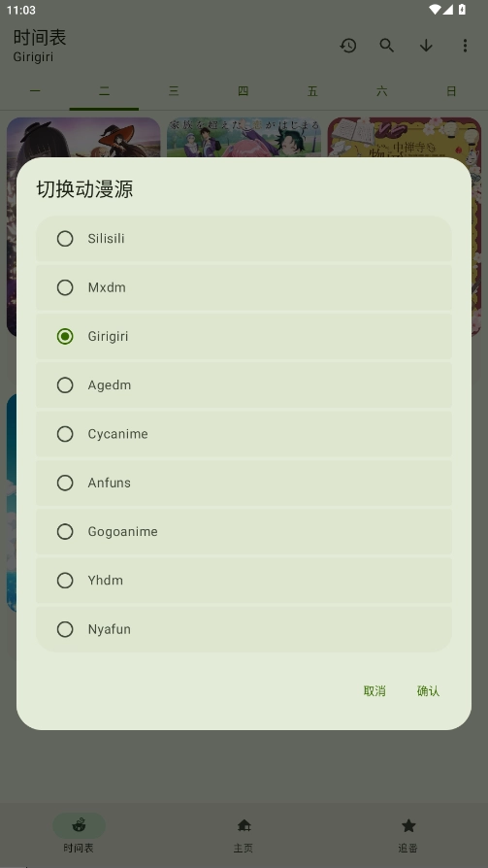
Task: Tap the battery status icon
Action: (462, 10)
